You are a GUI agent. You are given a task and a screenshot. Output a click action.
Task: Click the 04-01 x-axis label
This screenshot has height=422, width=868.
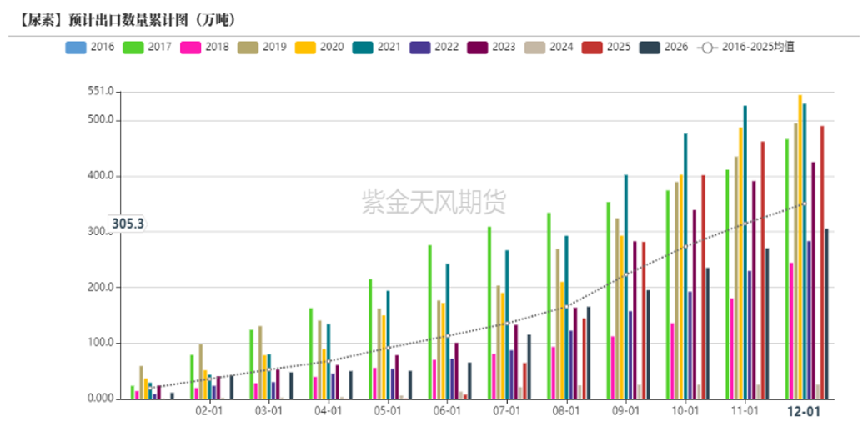point(329,412)
